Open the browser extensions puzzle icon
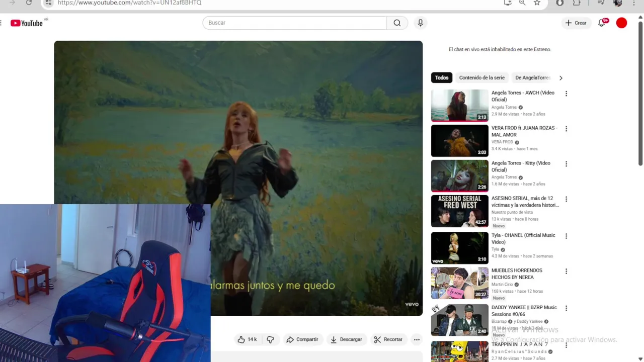Viewport: 644px width, 362px height. pyautogui.click(x=577, y=3)
